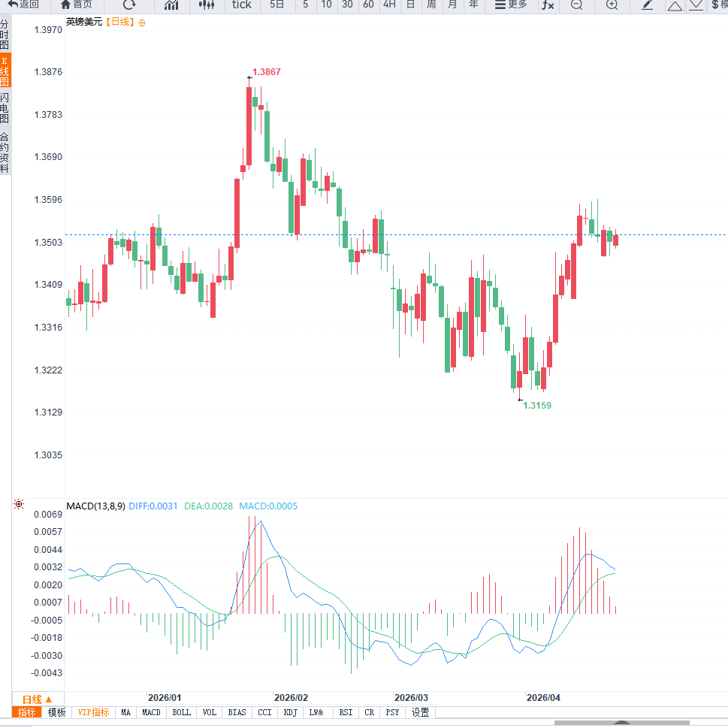Click the 返回 back button
This screenshot has height=728, width=728.
23,5
